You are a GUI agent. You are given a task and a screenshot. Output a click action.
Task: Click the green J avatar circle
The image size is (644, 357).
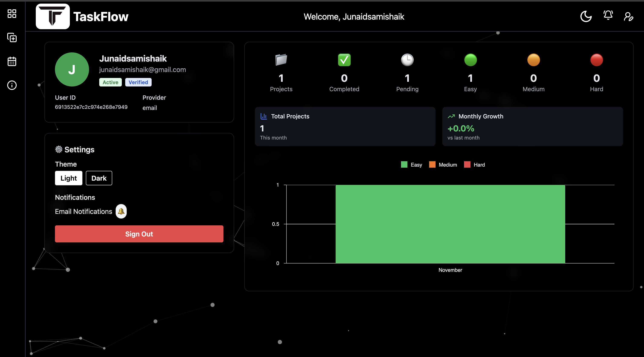coord(72,69)
